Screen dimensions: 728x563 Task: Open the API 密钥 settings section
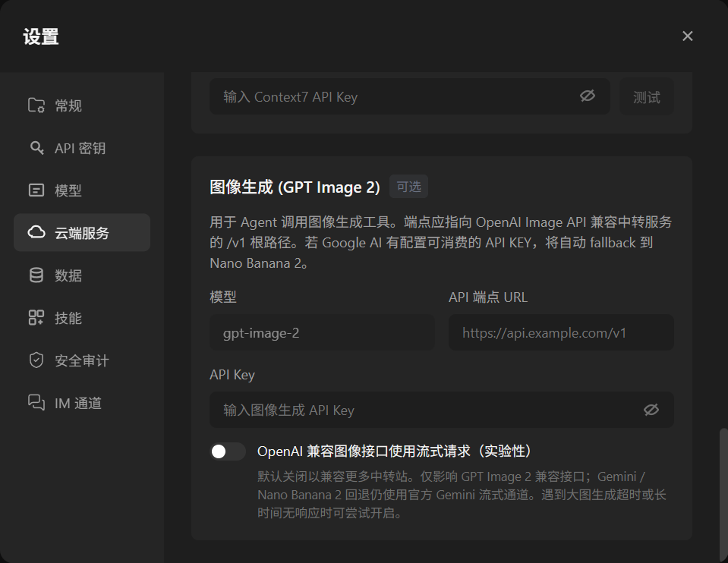[x=82, y=148]
